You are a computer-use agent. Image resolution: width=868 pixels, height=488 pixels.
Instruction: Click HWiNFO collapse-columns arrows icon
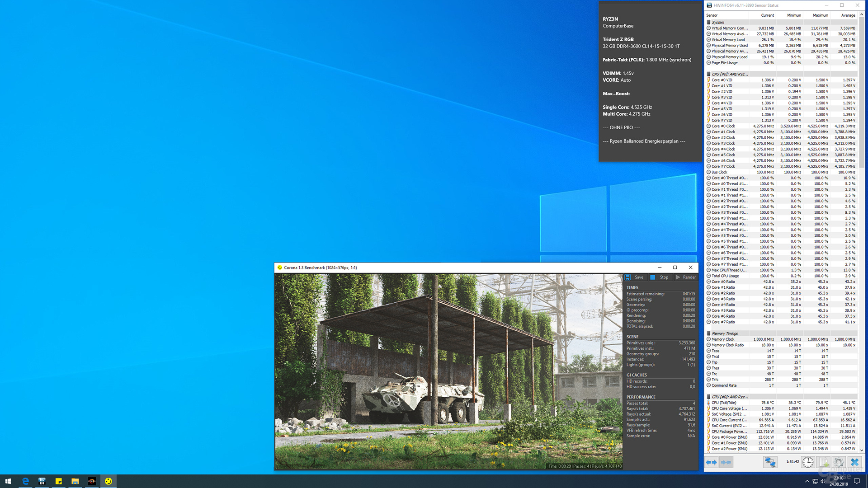pos(726,462)
